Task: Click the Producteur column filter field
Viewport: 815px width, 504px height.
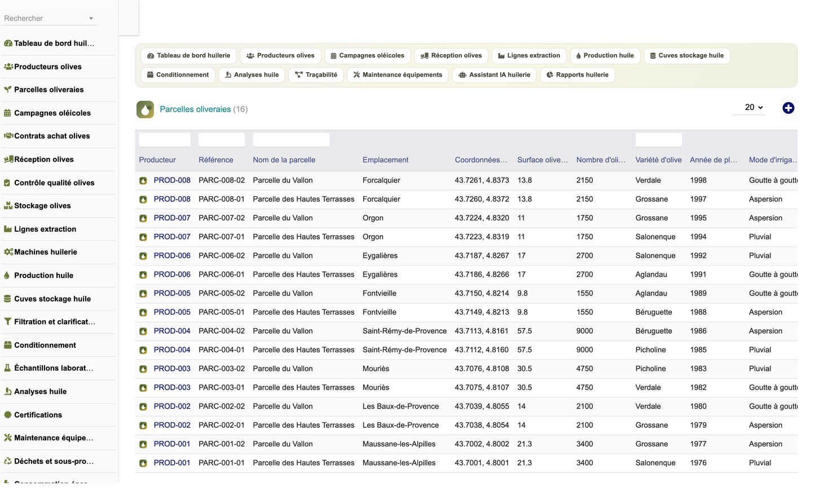Action: click(165, 140)
